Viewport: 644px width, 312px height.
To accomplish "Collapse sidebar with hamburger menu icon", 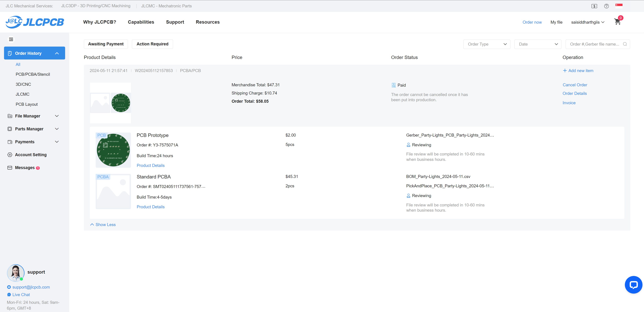I will [11, 39].
